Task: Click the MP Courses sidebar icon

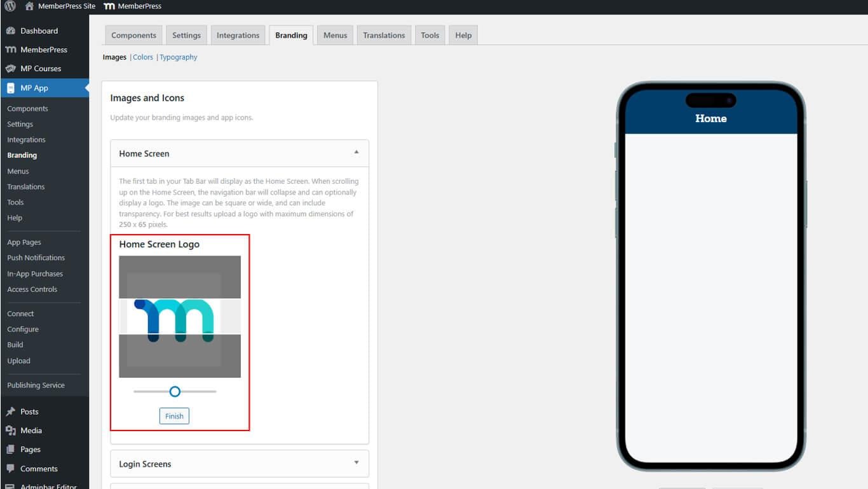Action: tap(10, 69)
